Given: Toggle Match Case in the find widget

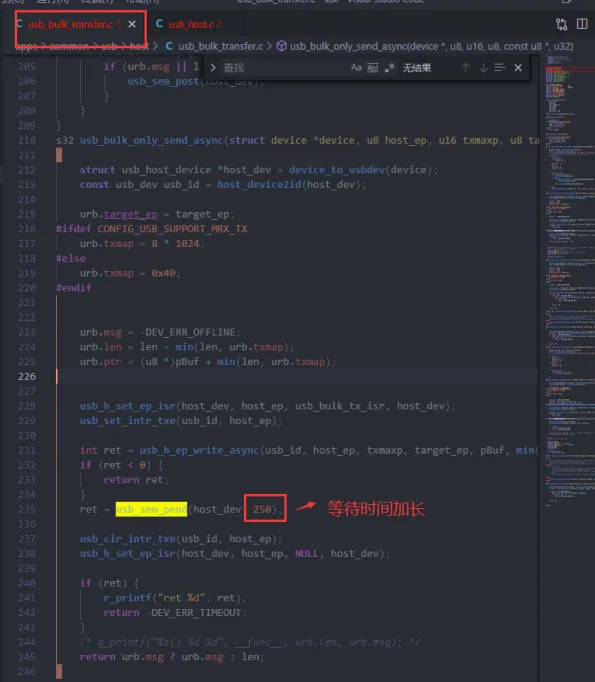Looking at the screenshot, I should 356,67.
